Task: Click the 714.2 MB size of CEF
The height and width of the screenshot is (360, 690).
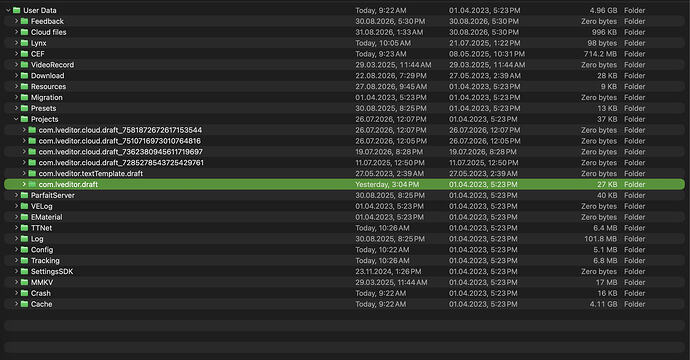Action: pyautogui.click(x=600, y=54)
